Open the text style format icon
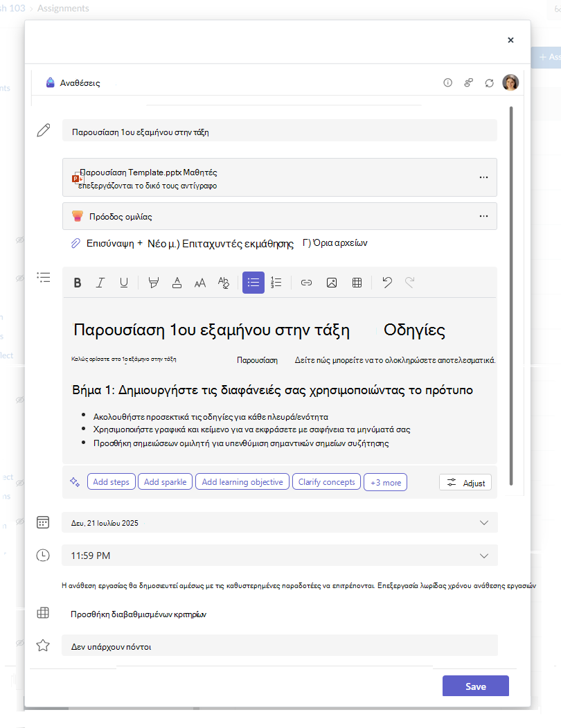The height and width of the screenshot is (728, 561). pyautogui.click(x=224, y=283)
